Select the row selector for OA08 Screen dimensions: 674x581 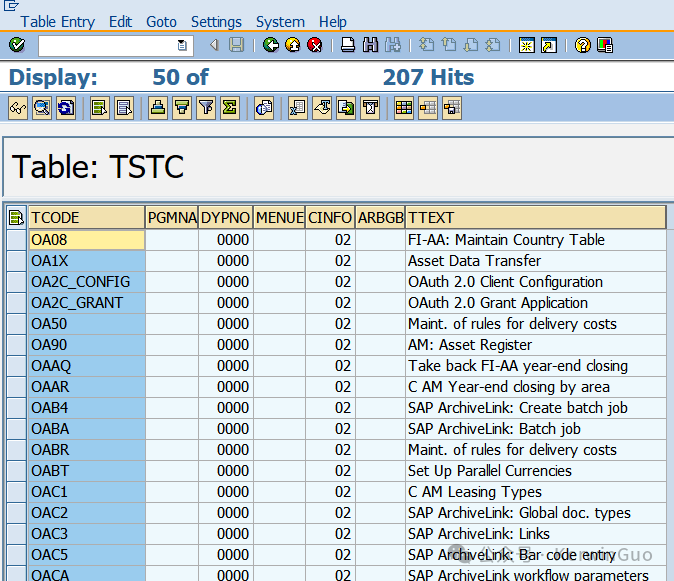click(x=17, y=240)
